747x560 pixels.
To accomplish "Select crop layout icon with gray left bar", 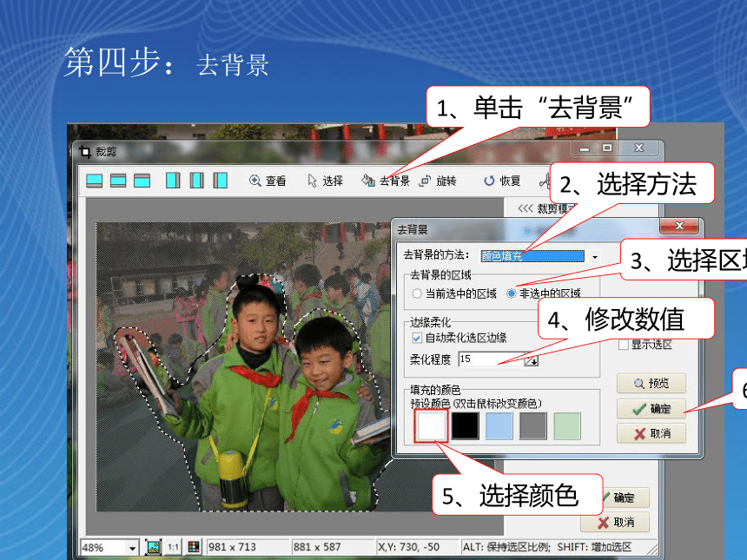I will pos(220,181).
